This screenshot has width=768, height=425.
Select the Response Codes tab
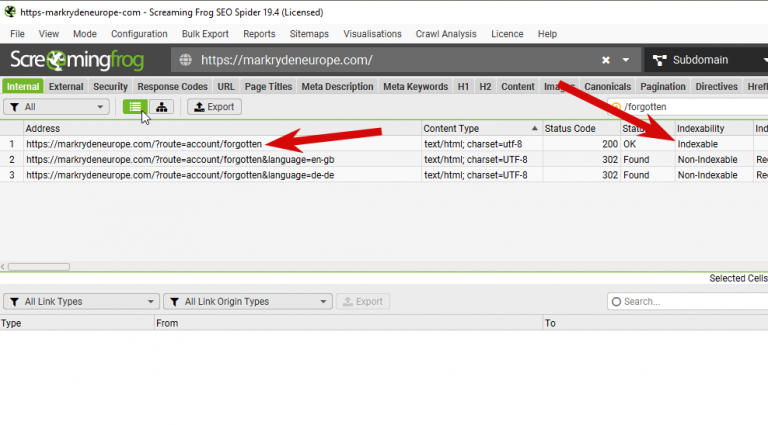coord(172,87)
